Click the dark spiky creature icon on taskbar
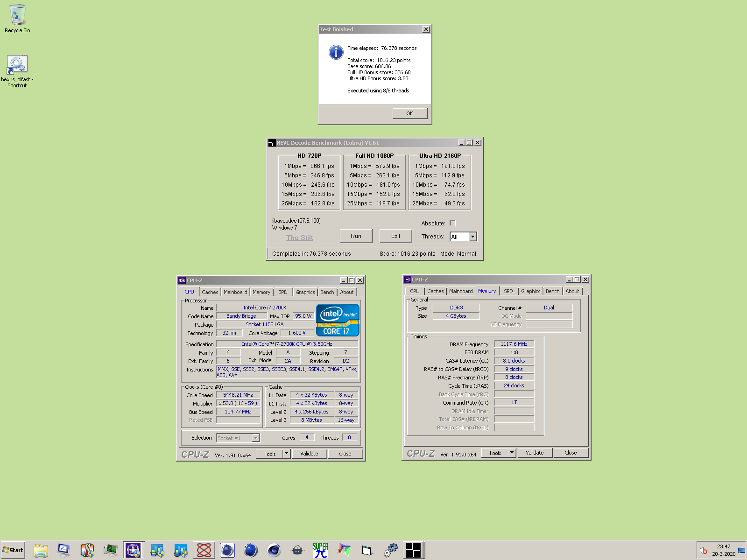The width and height of the screenshot is (747, 560). coord(297,550)
